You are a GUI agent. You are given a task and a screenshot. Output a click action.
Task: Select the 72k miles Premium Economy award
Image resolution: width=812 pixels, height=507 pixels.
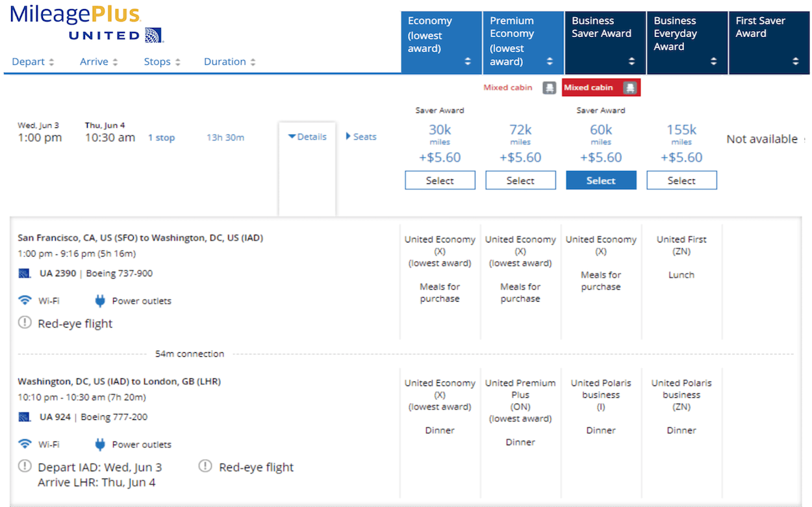pyautogui.click(x=520, y=180)
